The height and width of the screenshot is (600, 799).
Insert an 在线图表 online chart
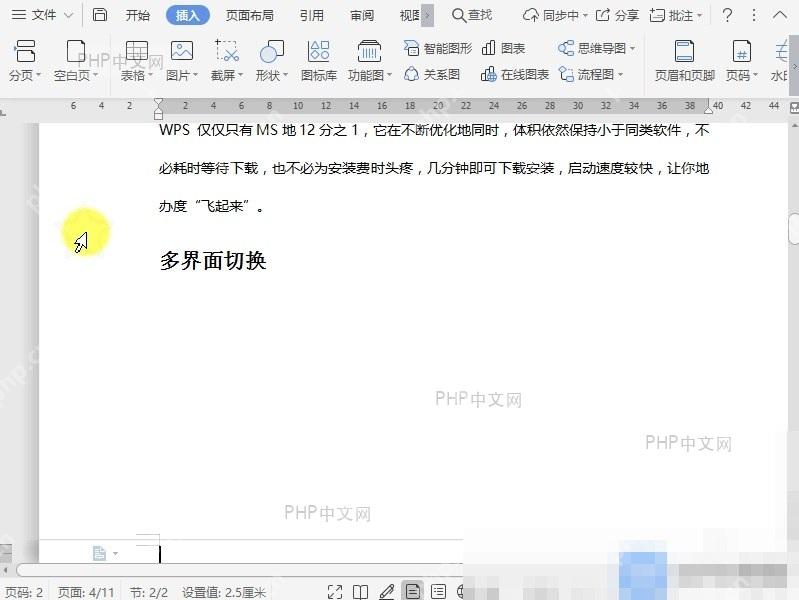515,75
